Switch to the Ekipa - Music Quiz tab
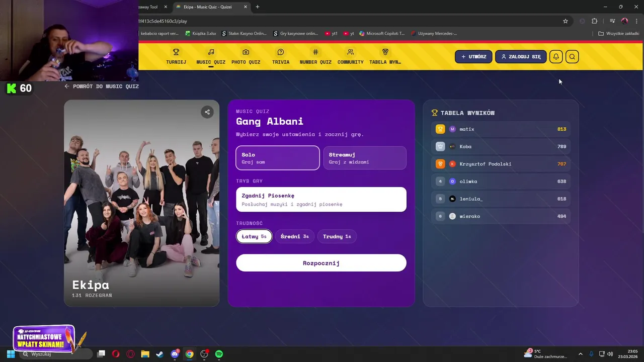 pos(211,7)
